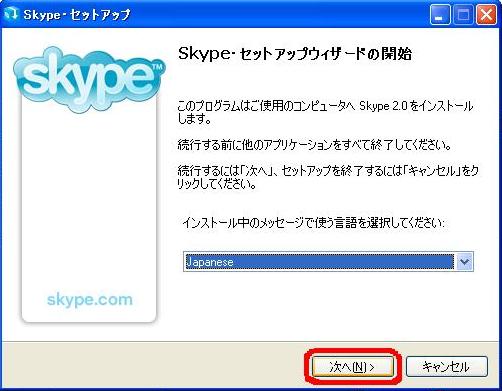Open the language dropdown arrow
The height and width of the screenshot is (391, 502).
pyautogui.click(x=464, y=262)
